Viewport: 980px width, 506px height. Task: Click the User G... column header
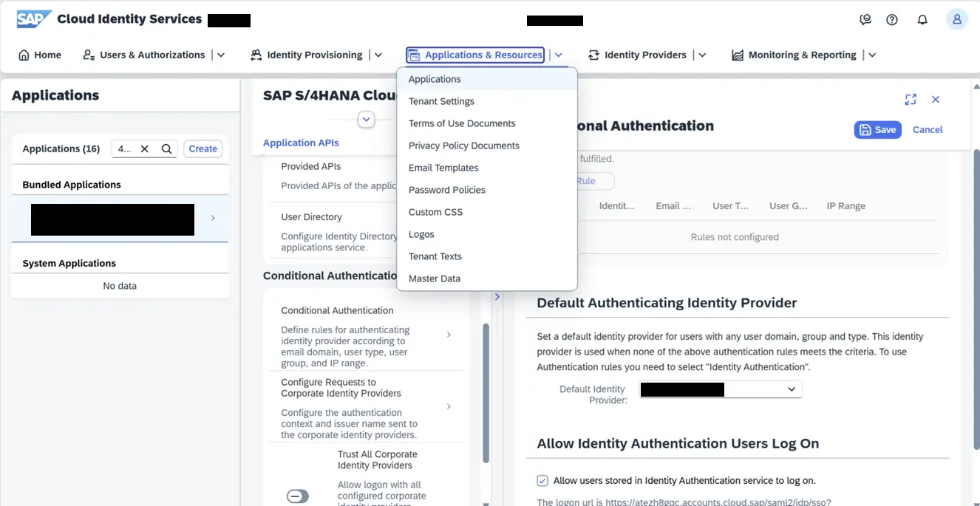click(x=788, y=206)
